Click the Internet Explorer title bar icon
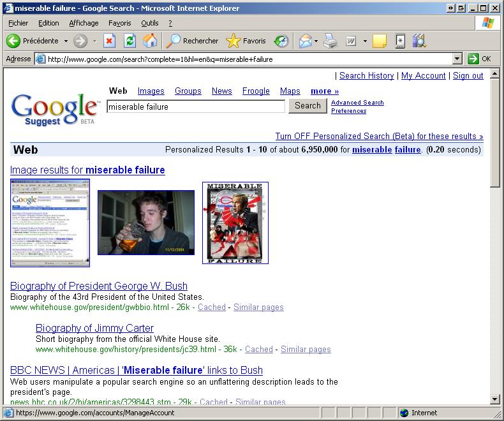 (x=8, y=8)
